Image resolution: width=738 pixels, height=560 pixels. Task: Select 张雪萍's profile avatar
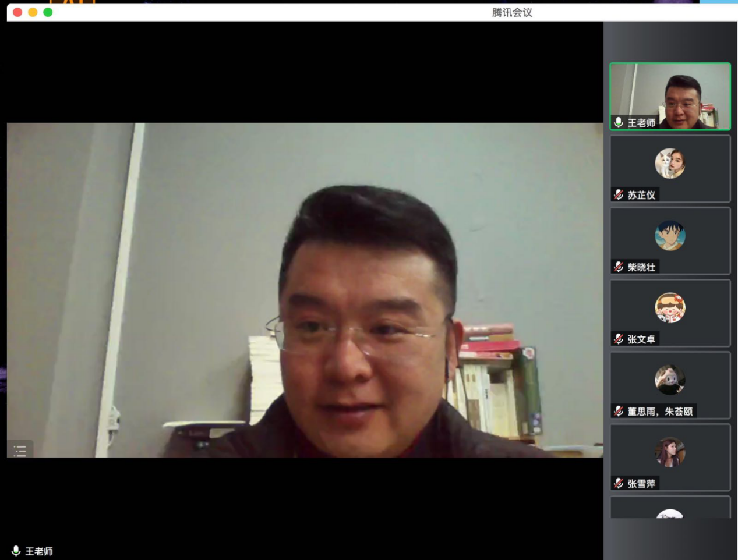670,452
